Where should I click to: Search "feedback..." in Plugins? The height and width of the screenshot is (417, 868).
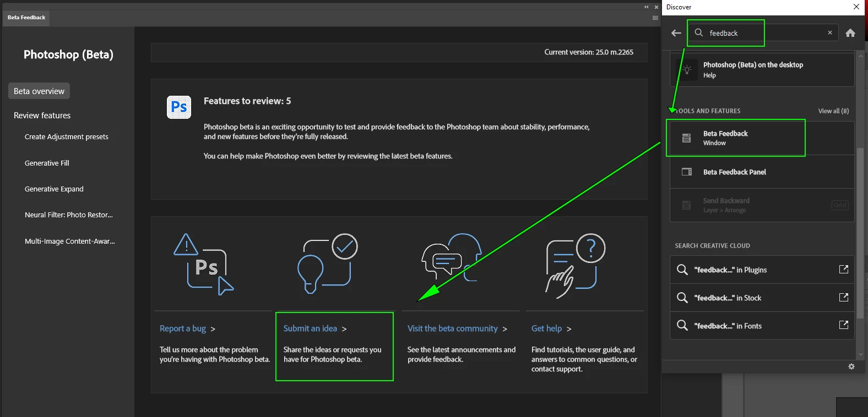(x=762, y=270)
